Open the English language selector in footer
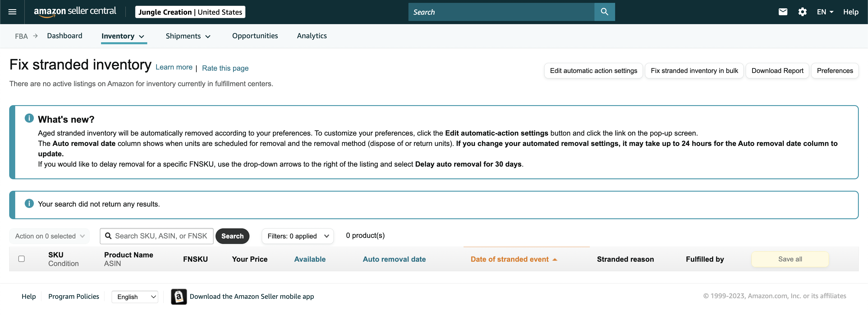 coord(135,297)
